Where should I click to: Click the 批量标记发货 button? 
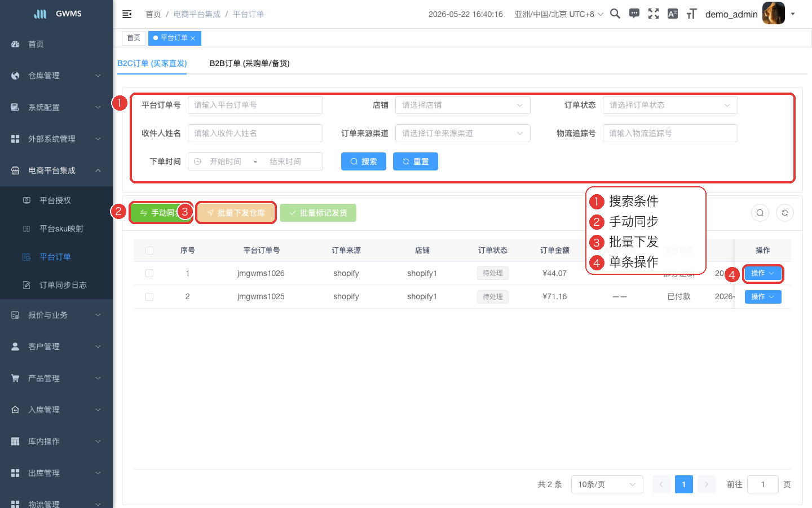coord(318,213)
